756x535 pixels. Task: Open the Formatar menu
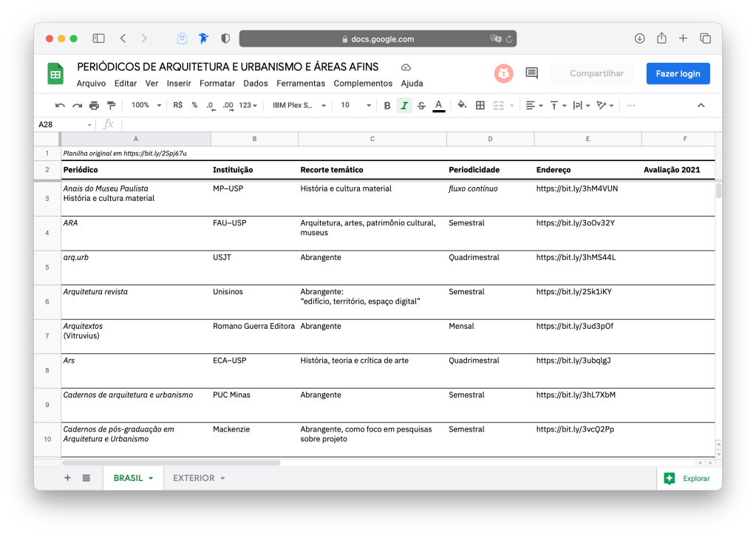[x=217, y=84]
